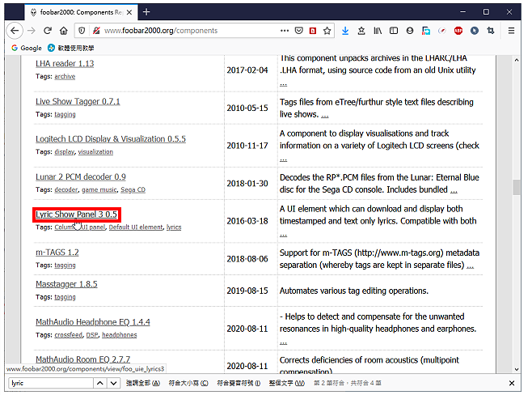This screenshot has width=532, height=395.
Task: Show site security info padlock
Action: [x=96, y=31]
